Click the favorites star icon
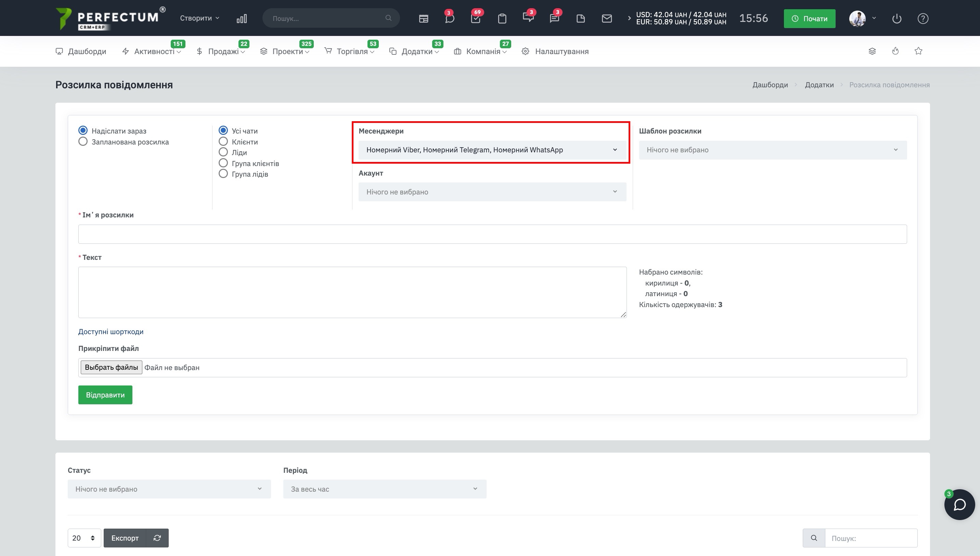This screenshot has height=556, width=980. [918, 51]
